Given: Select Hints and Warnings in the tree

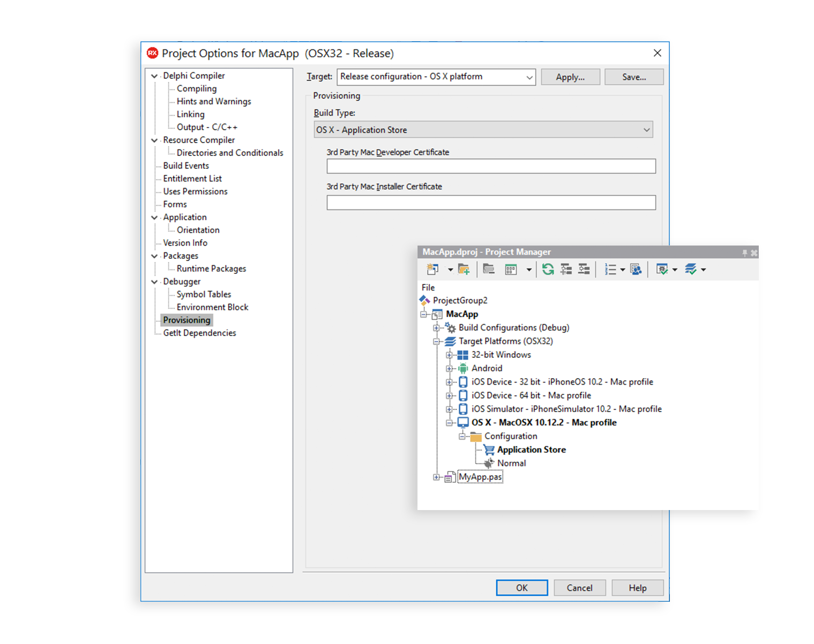Looking at the screenshot, I should click(x=214, y=102).
